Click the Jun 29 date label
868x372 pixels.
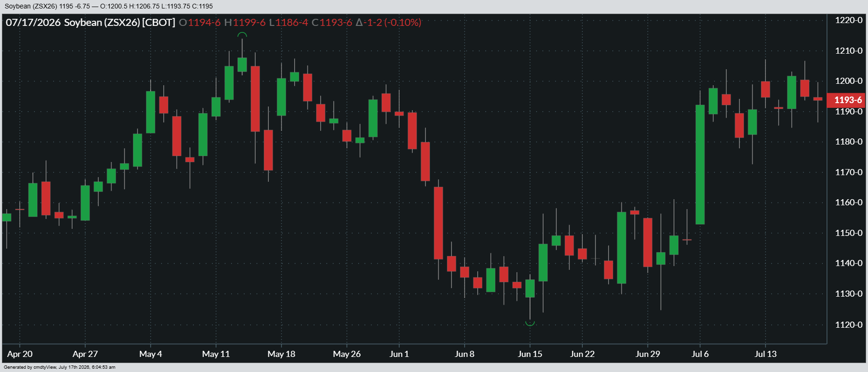point(648,354)
